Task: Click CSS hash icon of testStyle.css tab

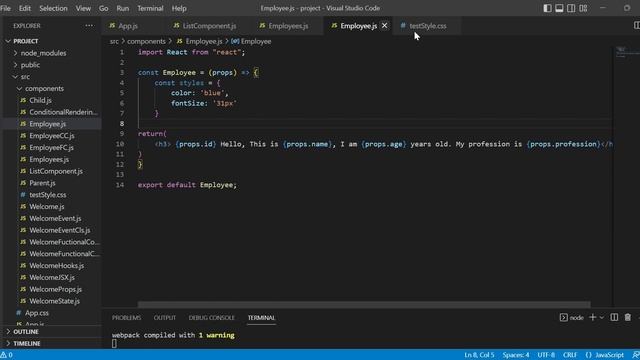Action: pyautogui.click(x=403, y=26)
